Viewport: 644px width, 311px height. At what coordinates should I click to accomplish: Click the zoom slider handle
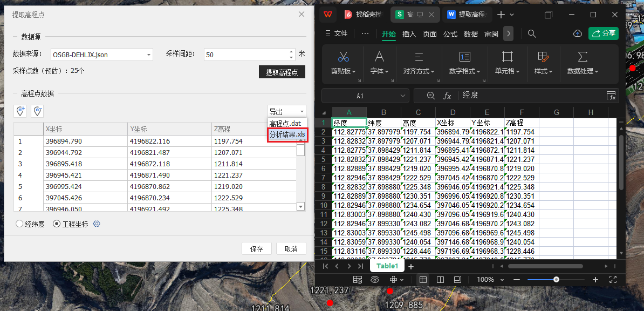[556, 280]
